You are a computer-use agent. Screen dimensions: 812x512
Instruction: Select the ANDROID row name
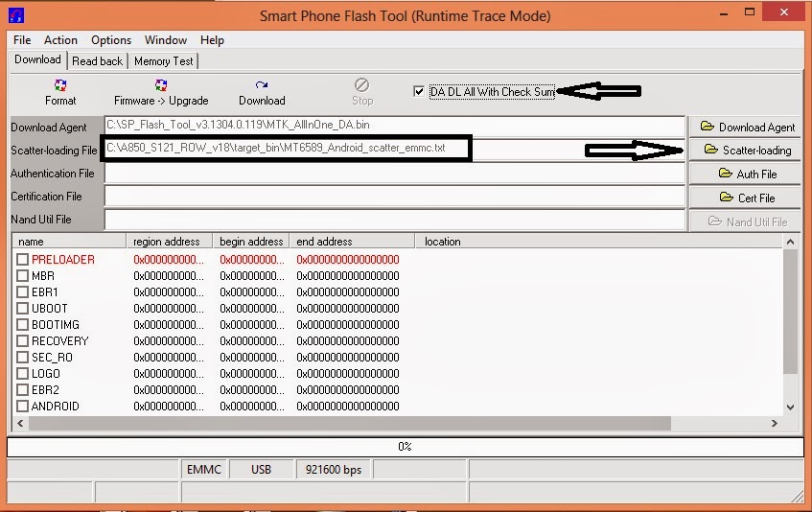tap(56, 407)
